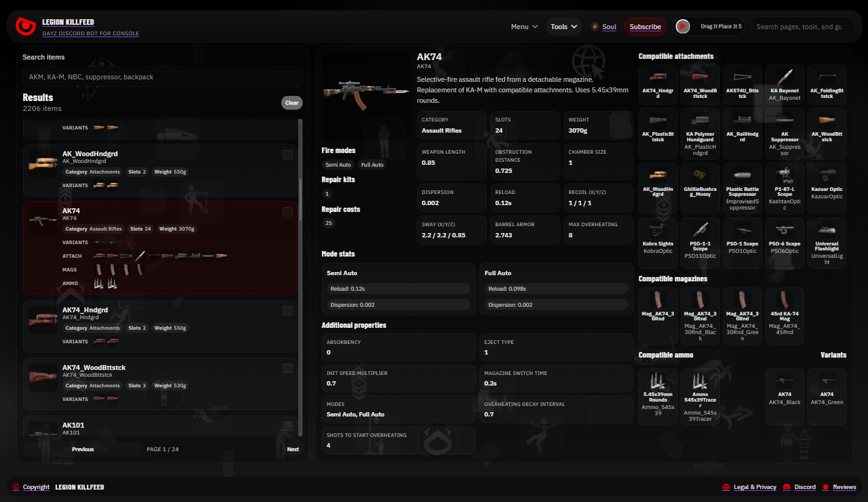This screenshot has height=502, width=868.
Task: Go to the Previous results page
Action: (x=83, y=449)
